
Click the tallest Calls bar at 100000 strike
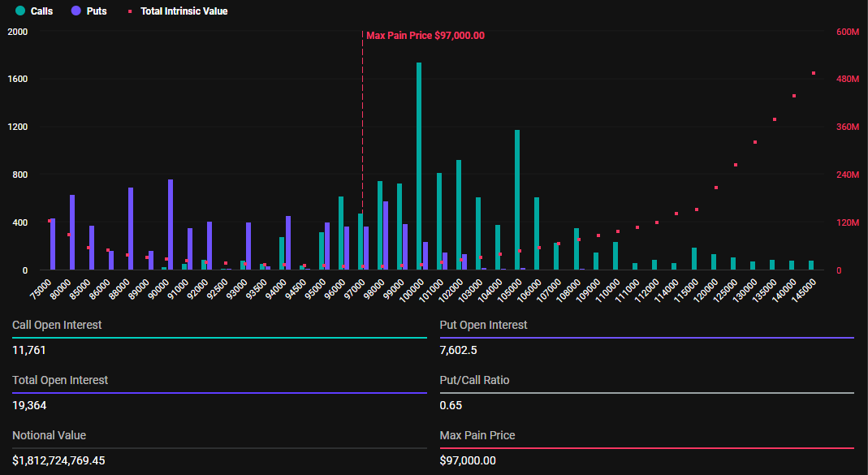[419, 166]
